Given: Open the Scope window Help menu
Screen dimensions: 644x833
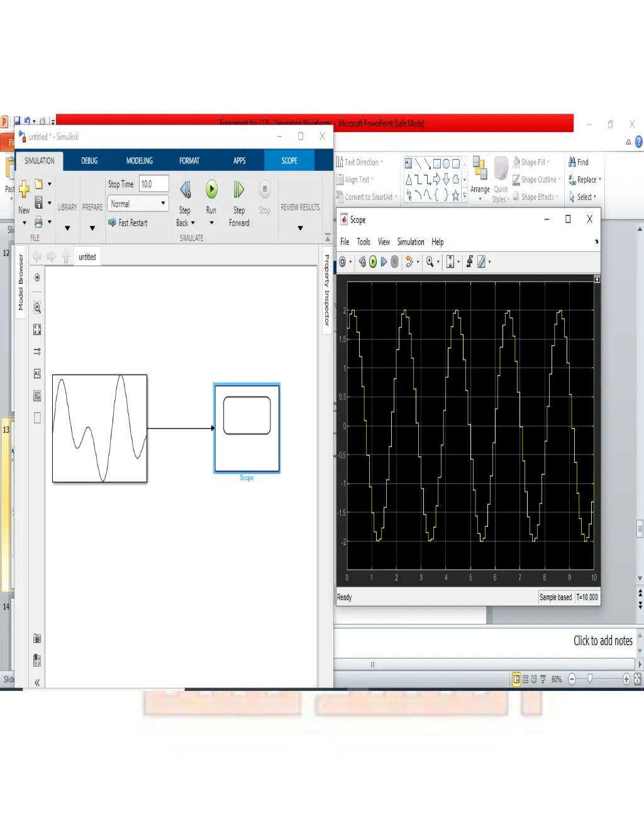Looking at the screenshot, I should (x=438, y=242).
